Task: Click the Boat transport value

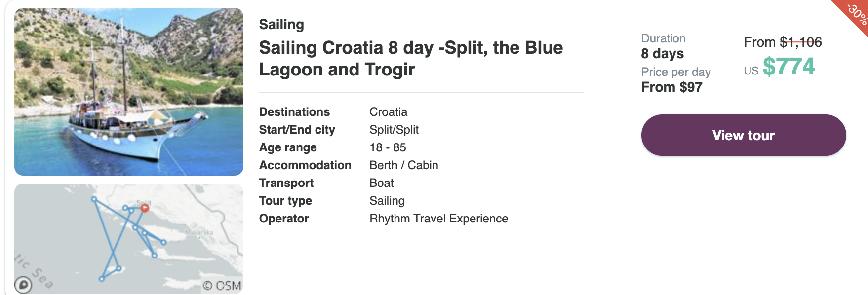Action: coord(382,183)
